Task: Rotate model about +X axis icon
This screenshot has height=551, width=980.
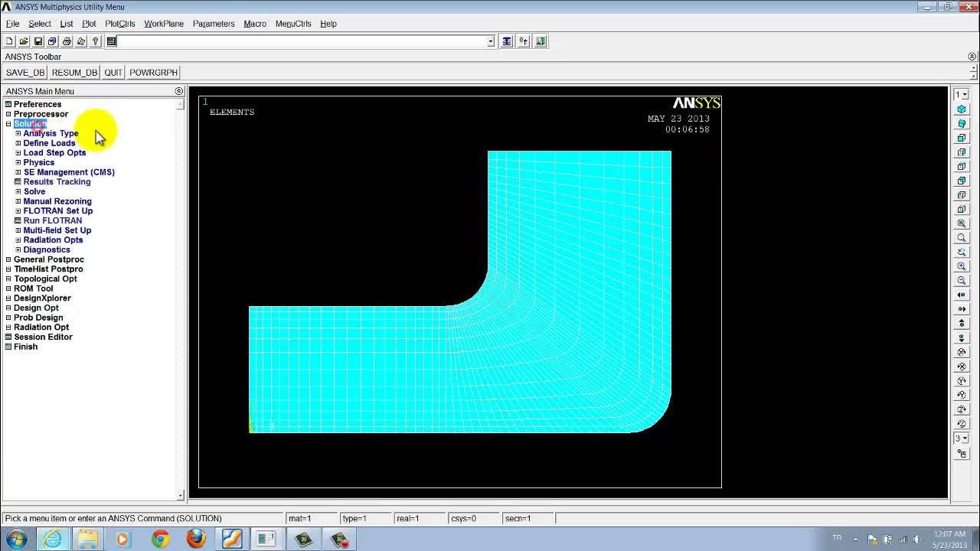Action: point(962,352)
